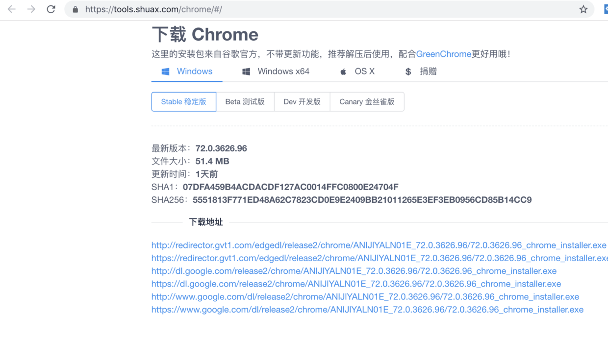Select Dev 开发版 channel
Image resolution: width=608 pixels, height=364 pixels.
(302, 102)
